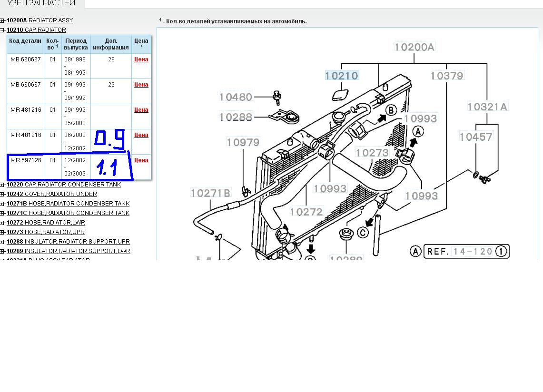
Task: Collapse the 10210 CAP,RADIATOR node
Action: pyautogui.click(x=2, y=30)
